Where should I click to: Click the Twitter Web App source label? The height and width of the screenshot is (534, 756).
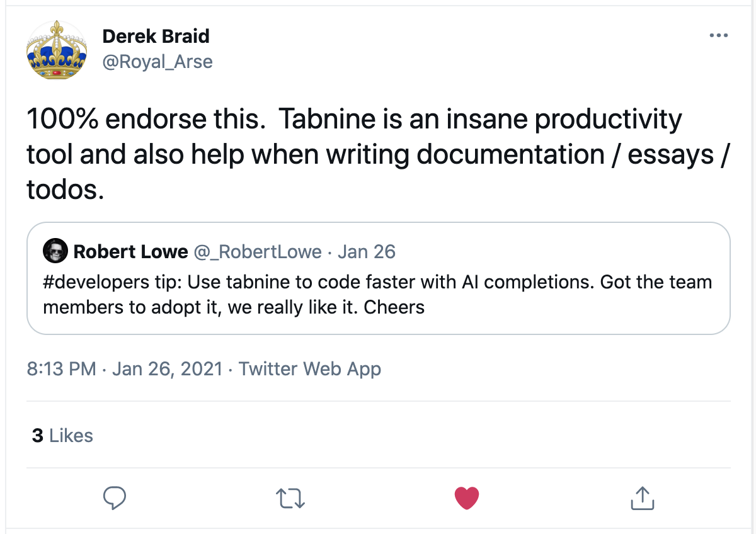coord(309,368)
